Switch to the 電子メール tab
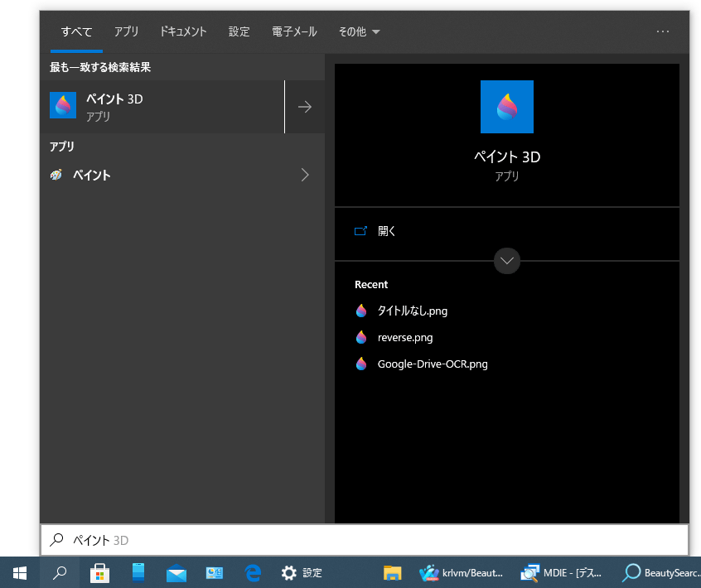Image resolution: width=701 pixels, height=588 pixels. 295,31
